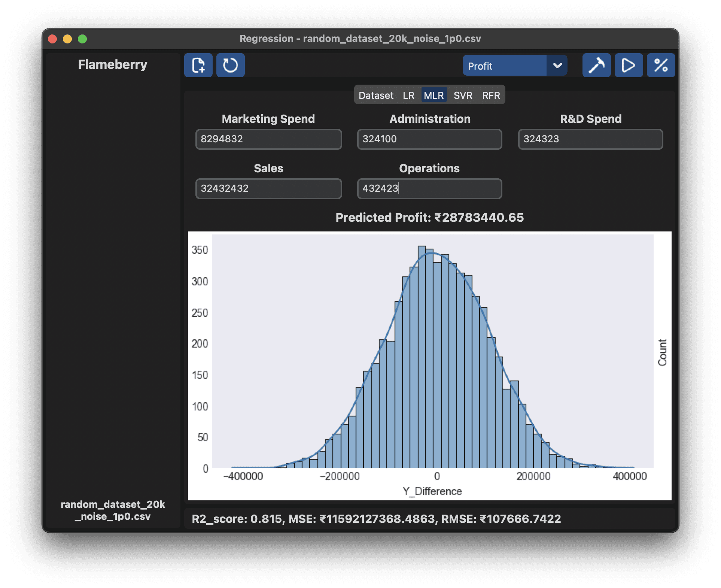721x588 pixels.
Task: Open the SVR tab
Action: [x=463, y=96]
